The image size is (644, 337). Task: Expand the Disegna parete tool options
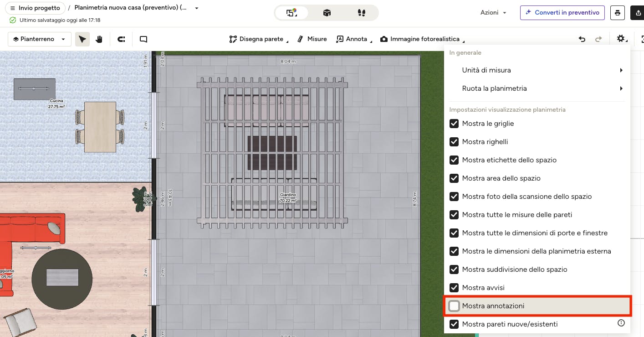point(287,42)
